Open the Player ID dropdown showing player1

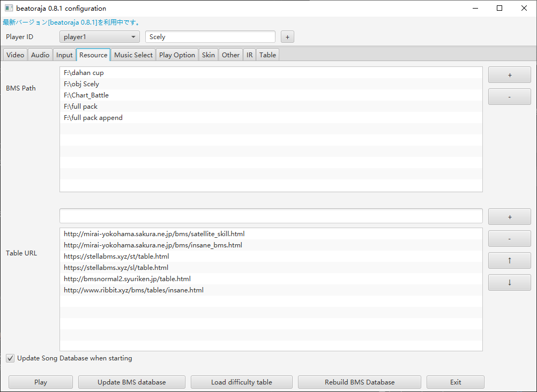pos(100,37)
